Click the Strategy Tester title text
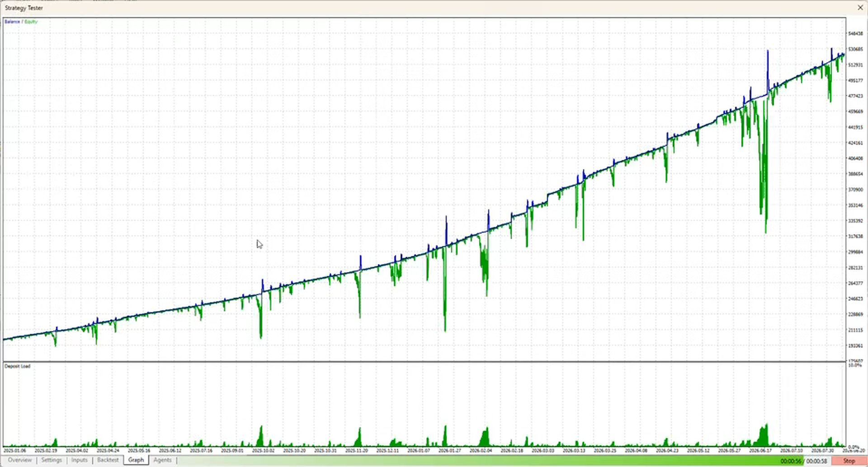This screenshot has height=467, width=868. (x=24, y=8)
